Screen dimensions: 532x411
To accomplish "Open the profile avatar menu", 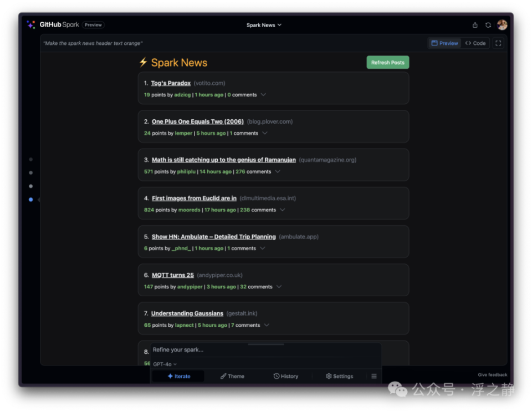I will 502,24.
